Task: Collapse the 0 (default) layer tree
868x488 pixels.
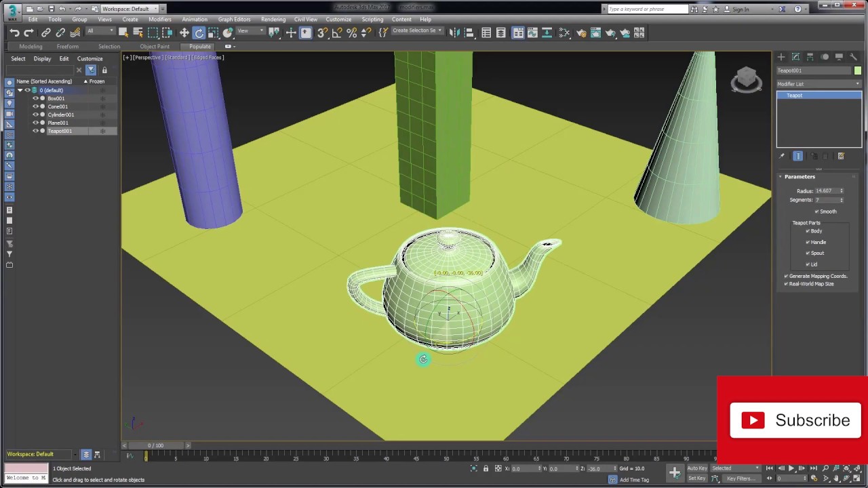Action: click(x=20, y=90)
